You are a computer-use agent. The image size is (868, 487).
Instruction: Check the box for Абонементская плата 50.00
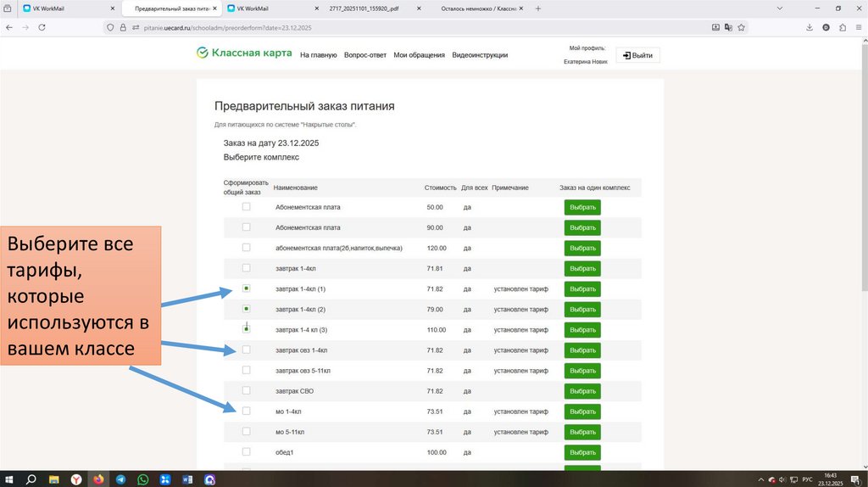click(247, 207)
